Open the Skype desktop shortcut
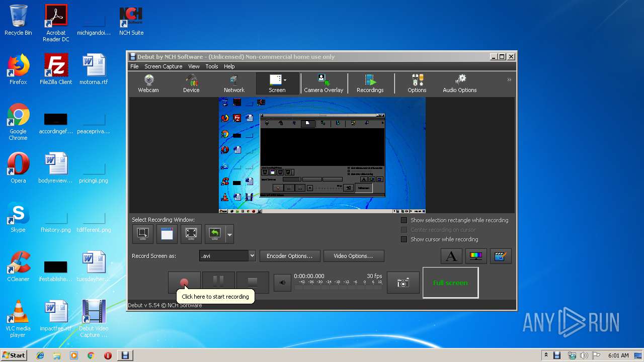644x362 pixels. 18,217
